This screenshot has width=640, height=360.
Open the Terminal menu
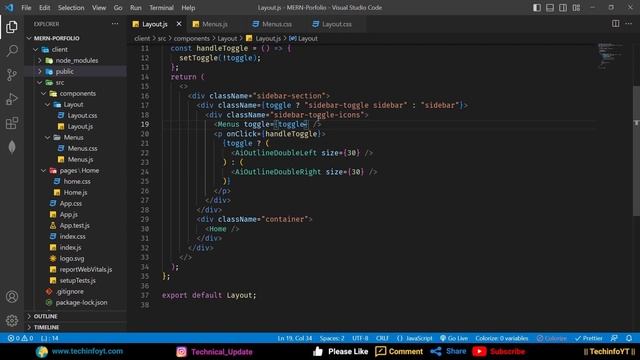click(x=161, y=8)
